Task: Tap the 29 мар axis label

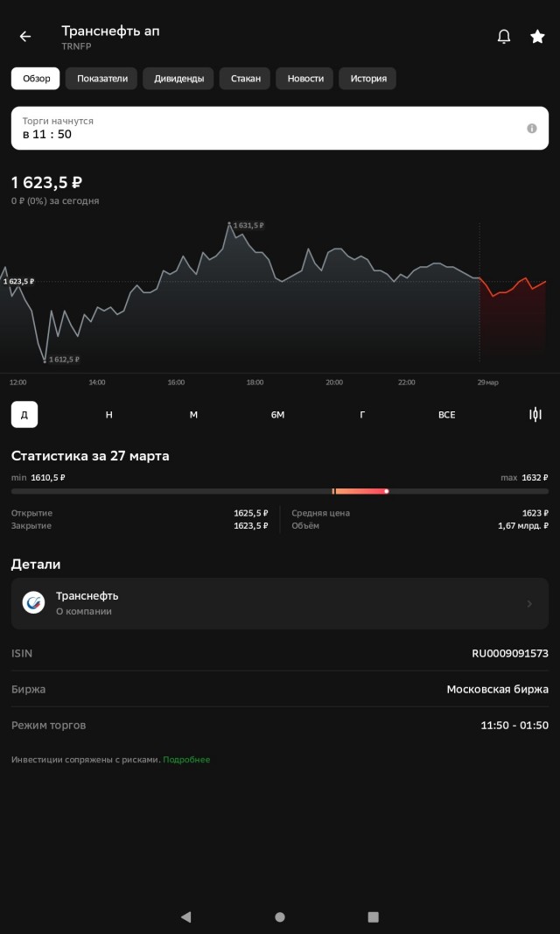Action: tap(487, 383)
